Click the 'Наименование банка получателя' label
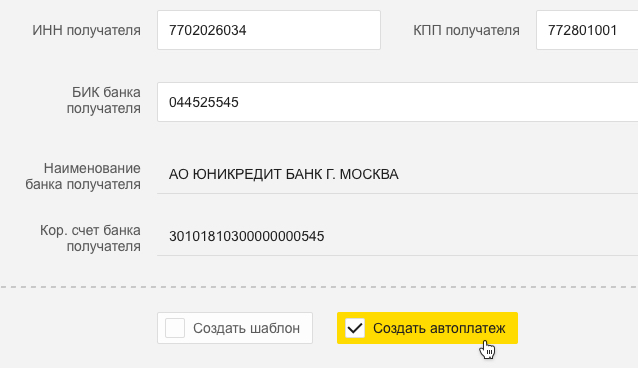638x368 pixels. point(83,176)
